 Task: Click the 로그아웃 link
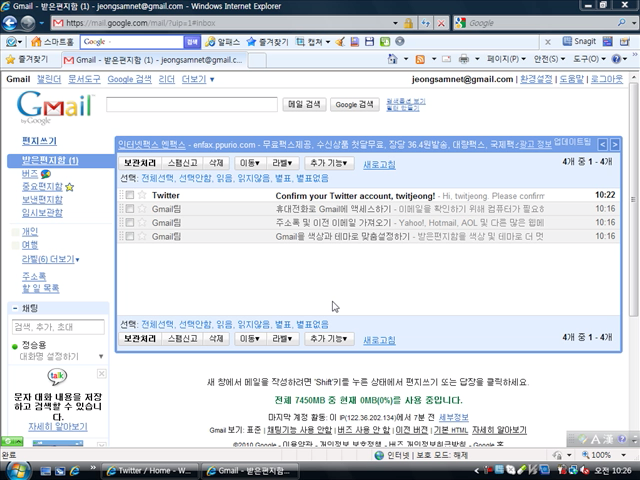point(607,79)
